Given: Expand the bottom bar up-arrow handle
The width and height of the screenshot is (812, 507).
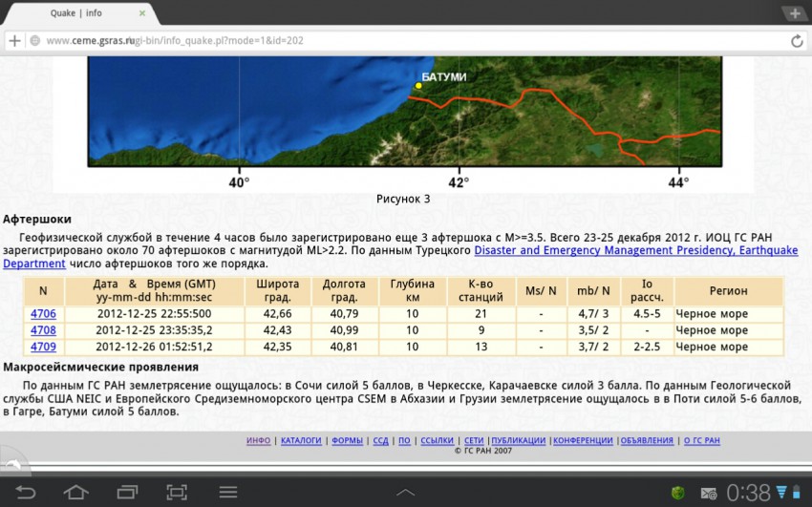Looking at the screenshot, I should click(x=406, y=493).
